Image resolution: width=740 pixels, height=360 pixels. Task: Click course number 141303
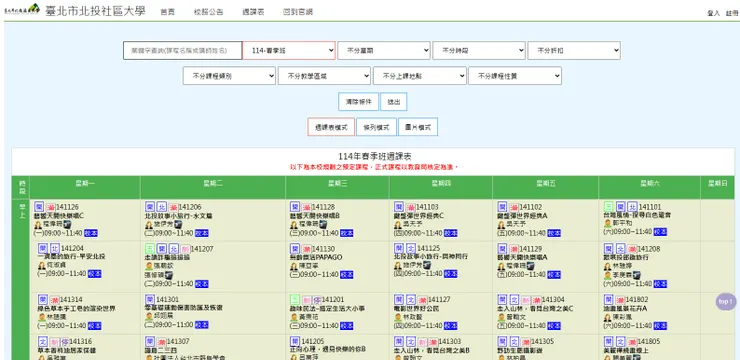pos(450,341)
